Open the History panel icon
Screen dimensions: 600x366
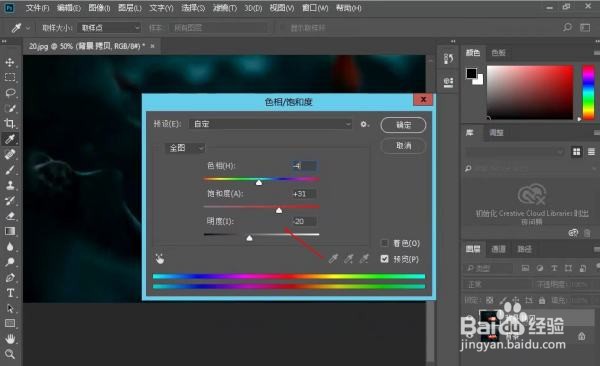[448, 59]
